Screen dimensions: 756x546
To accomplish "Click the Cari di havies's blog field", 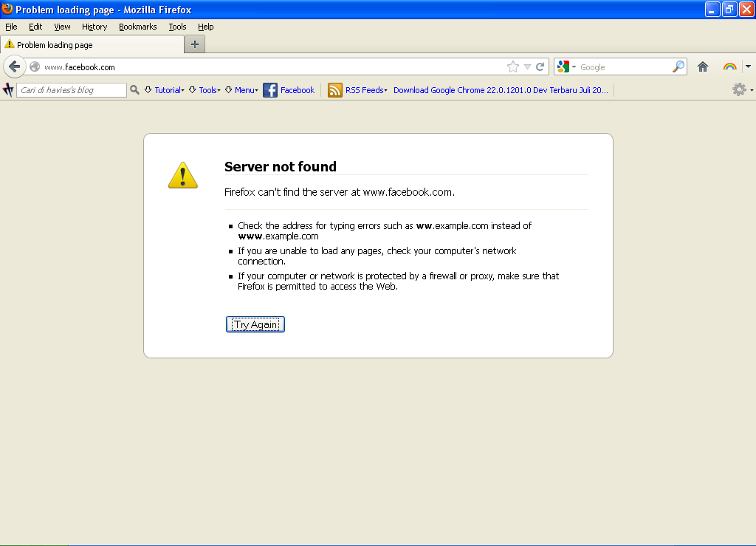I will point(72,90).
